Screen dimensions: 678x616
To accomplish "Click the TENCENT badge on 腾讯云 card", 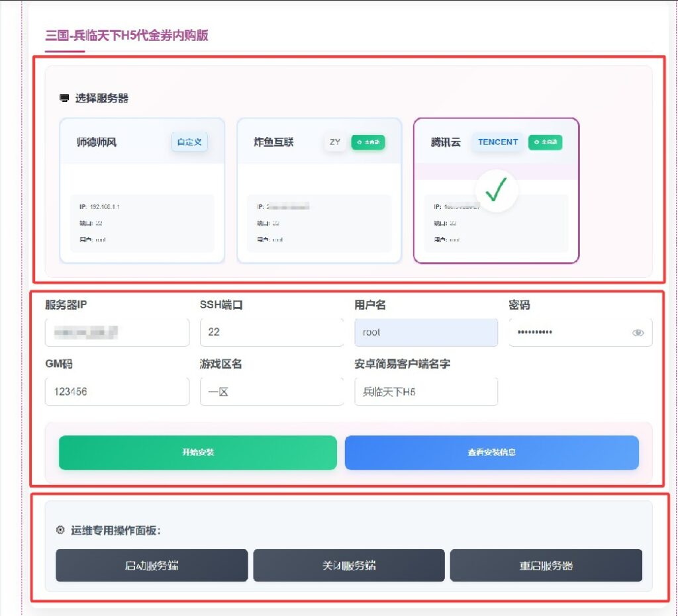I will [497, 142].
